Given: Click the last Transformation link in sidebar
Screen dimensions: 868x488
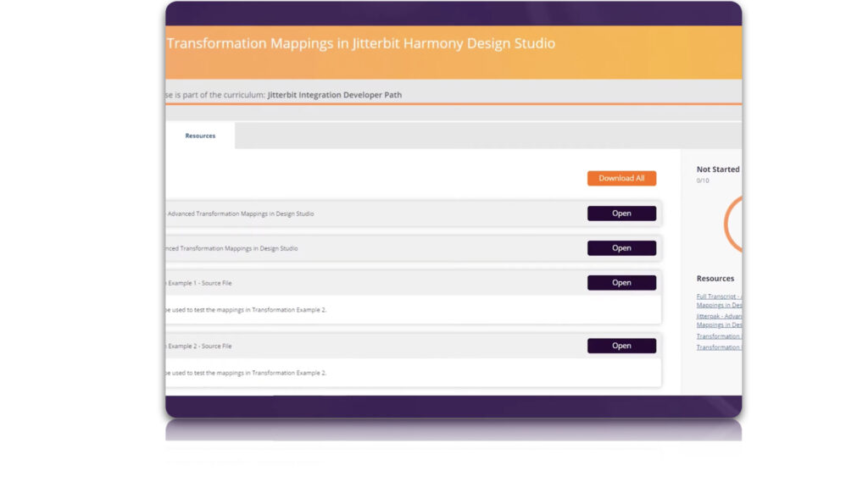Looking at the screenshot, I should pos(719,347).
